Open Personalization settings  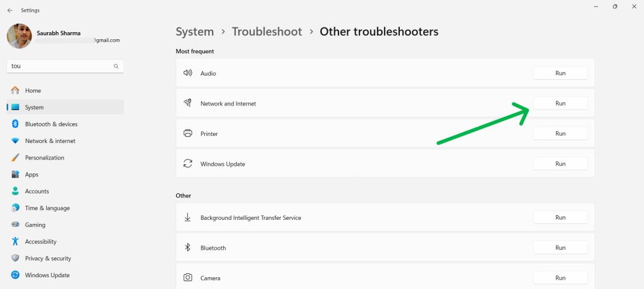coord(66,158)
